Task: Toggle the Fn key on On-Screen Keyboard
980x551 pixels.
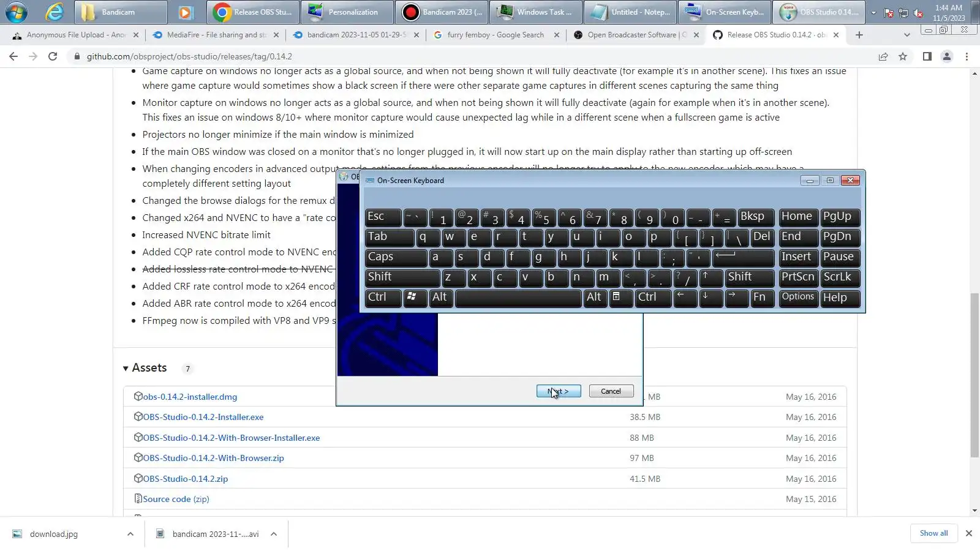Action: point(763,298)
